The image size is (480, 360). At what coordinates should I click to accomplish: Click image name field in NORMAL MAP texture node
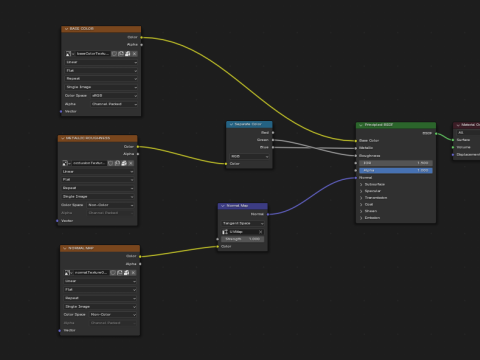pos(91,273)
